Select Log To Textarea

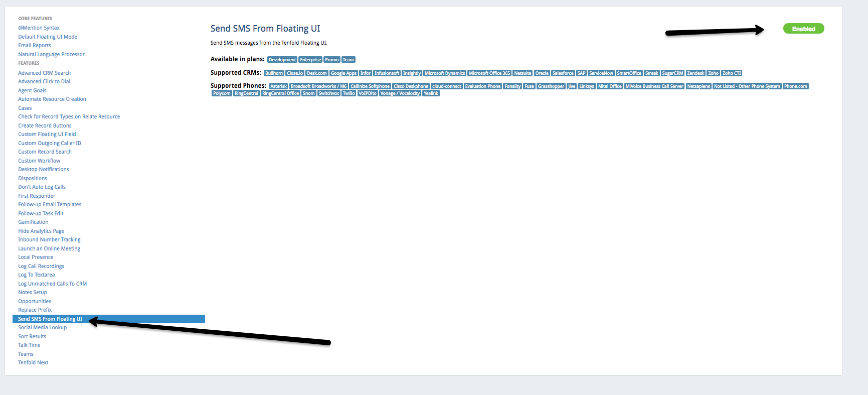click(37, 275)
